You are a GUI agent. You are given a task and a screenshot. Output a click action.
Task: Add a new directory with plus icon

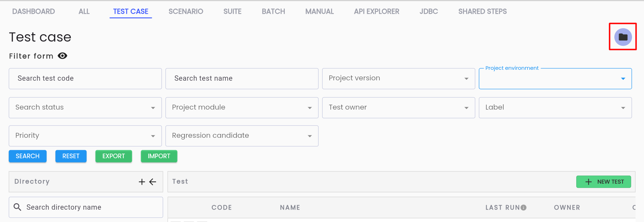click(x=142, y=182)
